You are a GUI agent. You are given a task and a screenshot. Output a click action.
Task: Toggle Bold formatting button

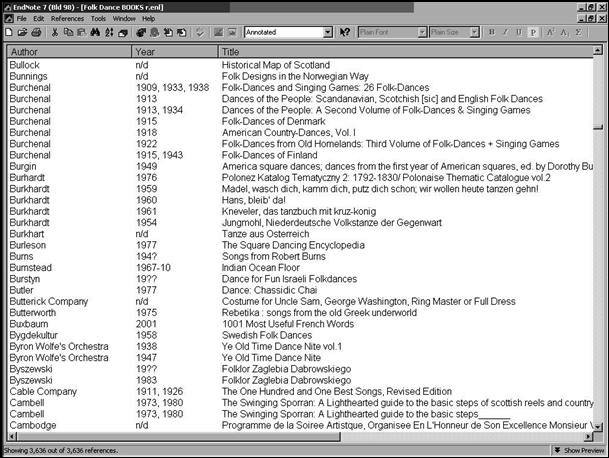click(x=492, y=32)
